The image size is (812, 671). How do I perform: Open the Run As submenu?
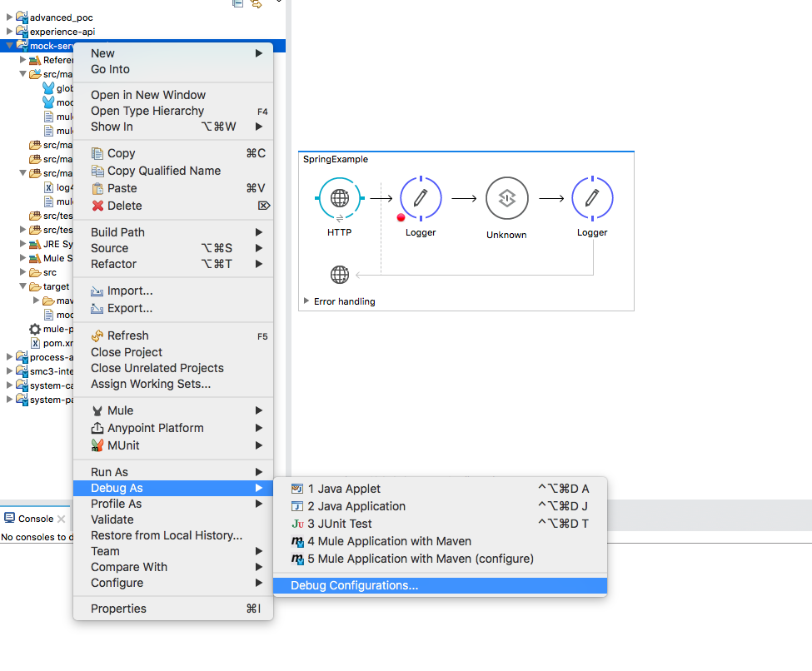173,472
